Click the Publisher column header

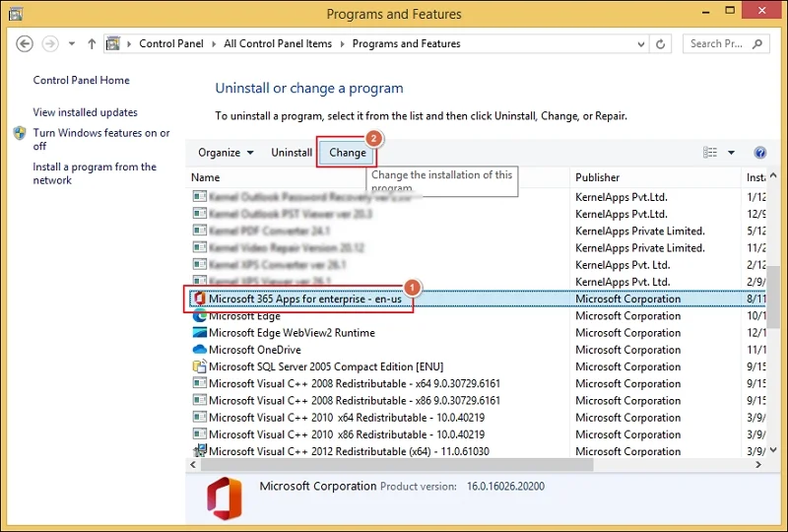point(598,177)
